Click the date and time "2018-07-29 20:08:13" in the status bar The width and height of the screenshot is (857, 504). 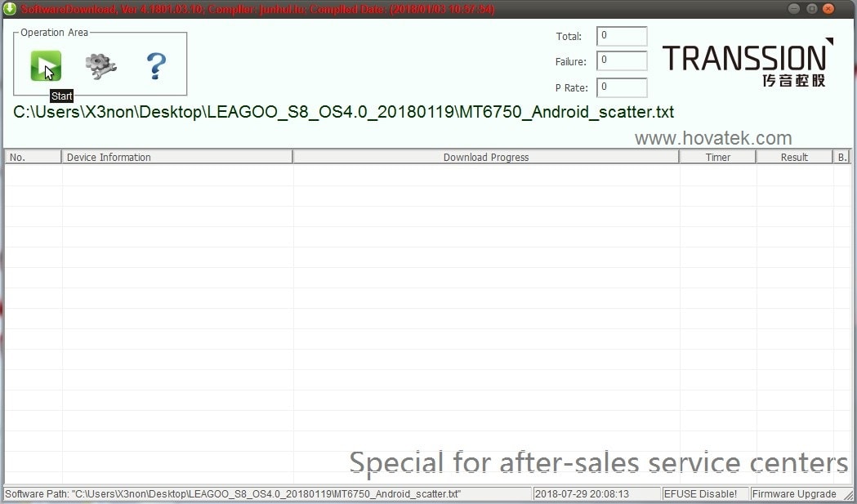597,493
